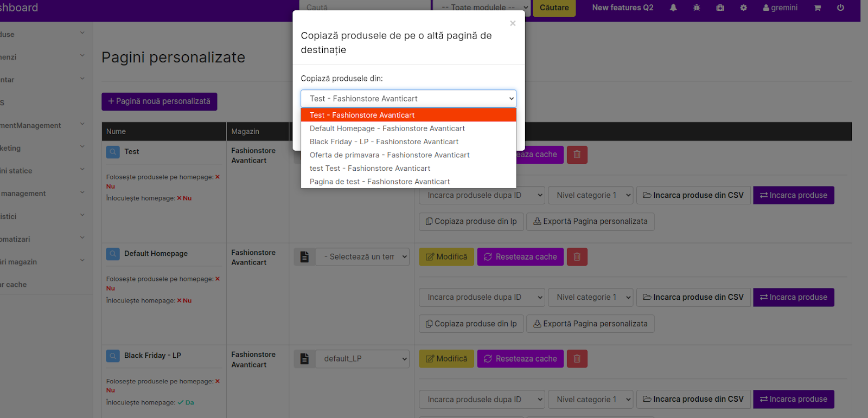This screenshot has width=868, height=418.
Task: Select Default Homepage - Fashionstore Avanticart option
Action: 409,128
